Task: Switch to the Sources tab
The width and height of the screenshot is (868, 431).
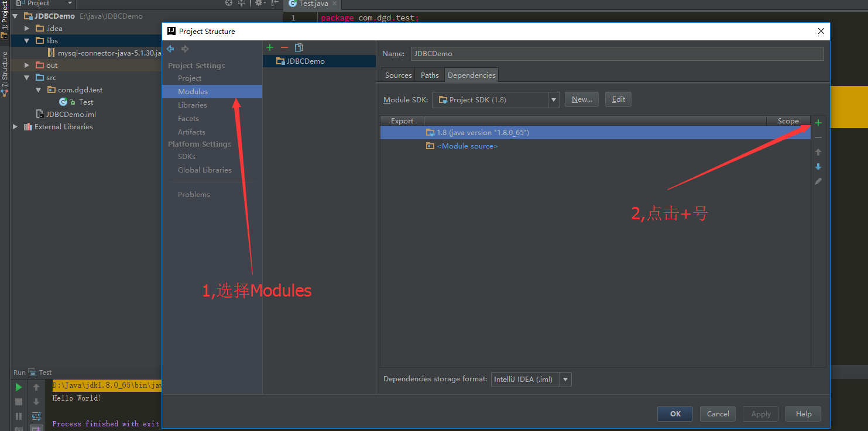Action: [x=397, y=75]
